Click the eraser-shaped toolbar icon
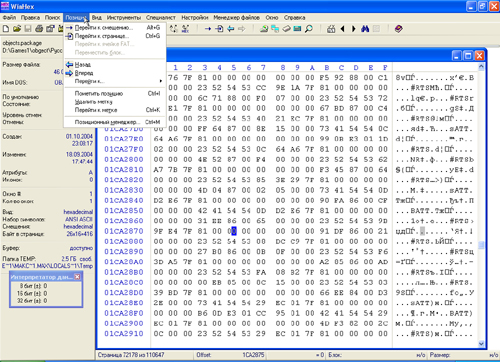The image size is (500, 362). [286, 29]
